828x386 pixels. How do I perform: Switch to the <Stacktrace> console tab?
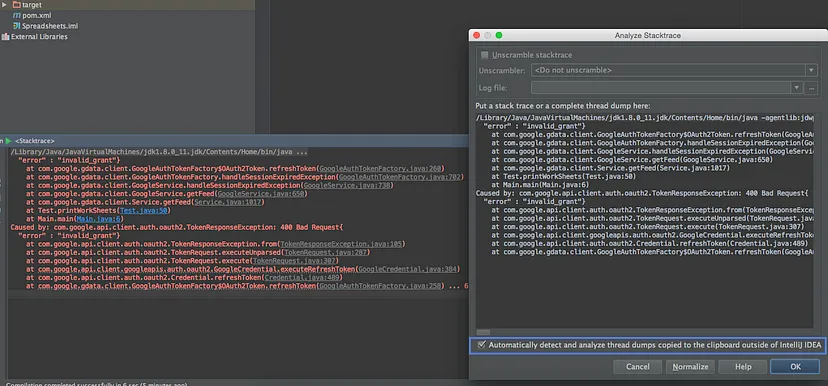pos(34,141)
